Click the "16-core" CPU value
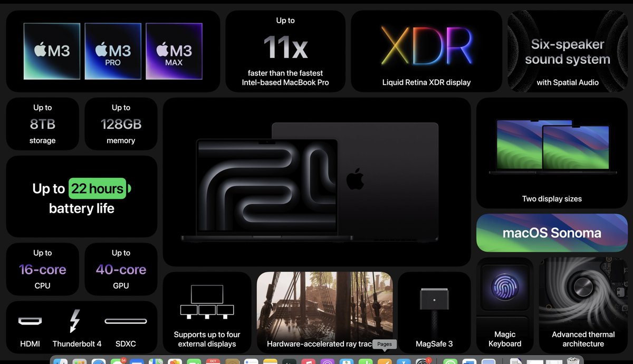633x364 pixels. [x=43, y=270]
